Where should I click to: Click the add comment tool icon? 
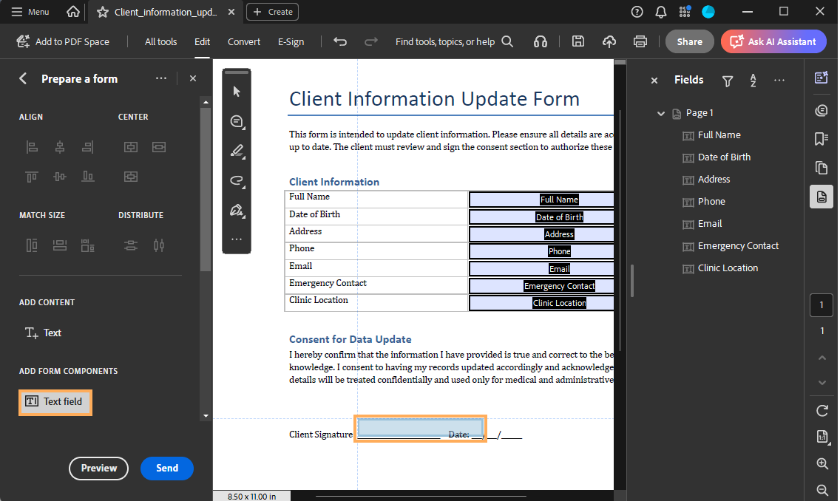click(x=237, y=121)
